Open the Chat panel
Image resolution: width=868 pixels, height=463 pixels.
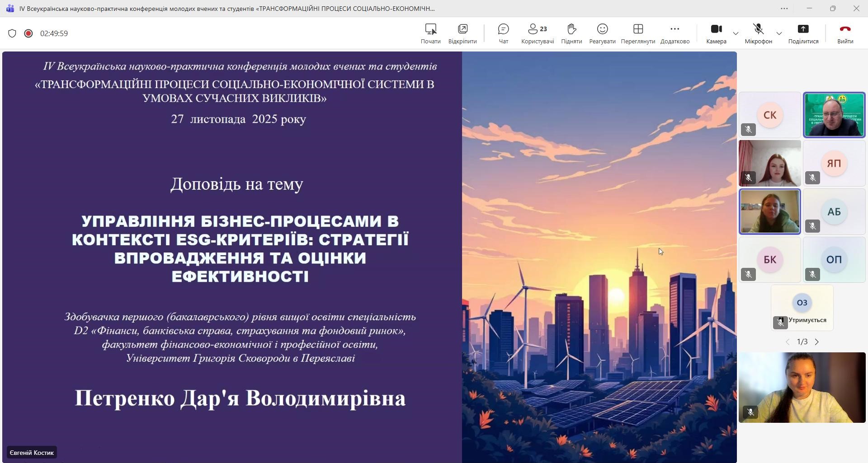point(503,33)
